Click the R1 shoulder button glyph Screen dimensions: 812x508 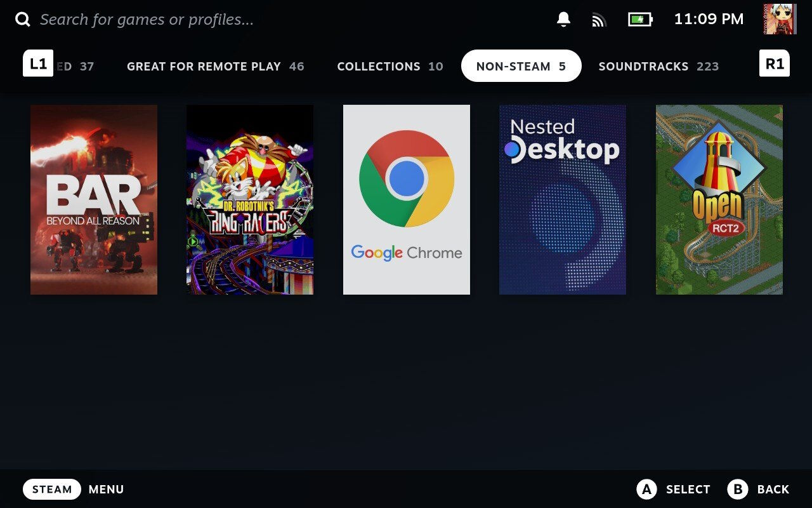(x=775, y=63)
